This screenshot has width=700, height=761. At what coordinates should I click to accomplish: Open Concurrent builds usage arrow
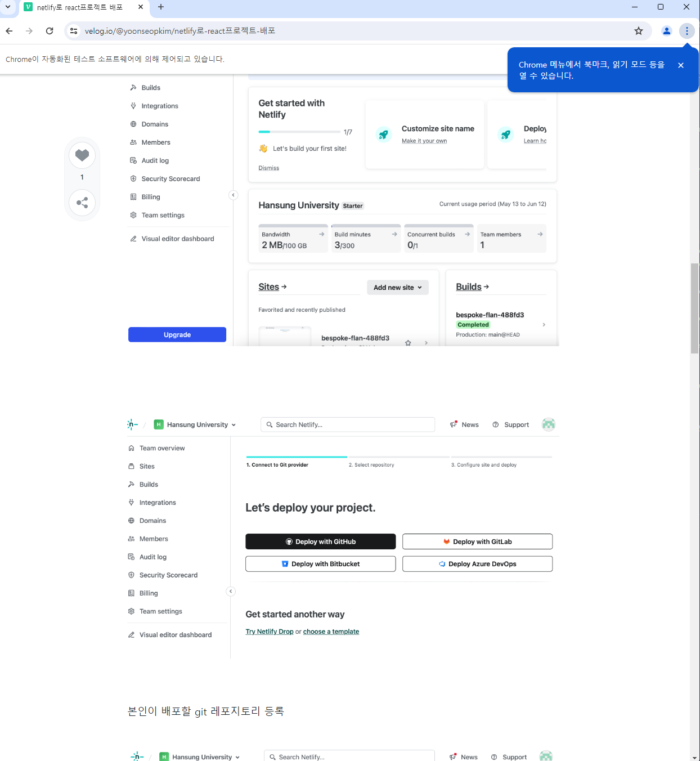coord(467,234)
